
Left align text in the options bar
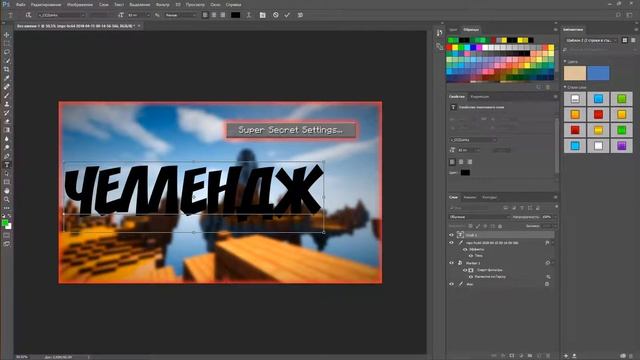point(205,15)
